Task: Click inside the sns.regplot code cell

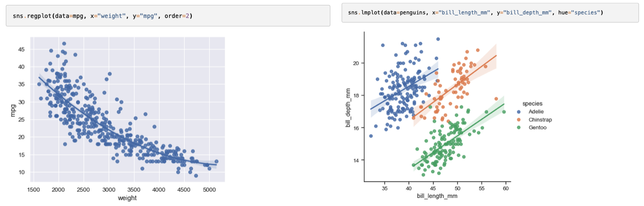Action: click(162, 16)
